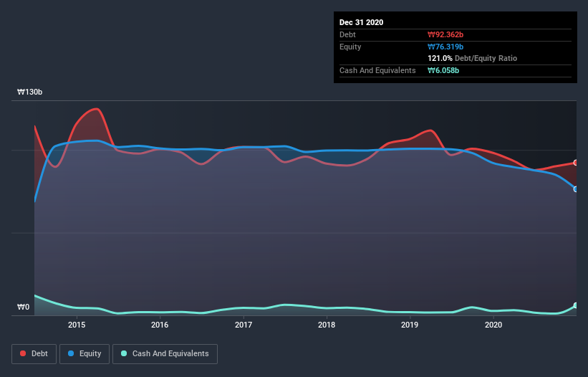The height and width of the screenshot is (377, 588).
Task: Click the Debt row label in tooltip
Action: (347, 34)
